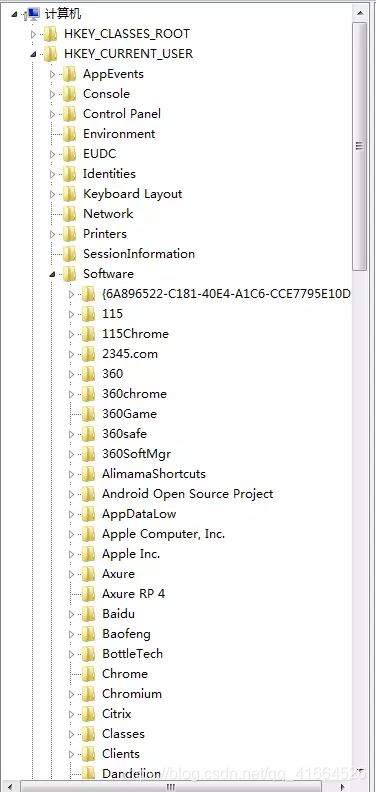Click the vertical scrollbar up arrow
This screenshot has height=792, width=376.
coord(360,13)
